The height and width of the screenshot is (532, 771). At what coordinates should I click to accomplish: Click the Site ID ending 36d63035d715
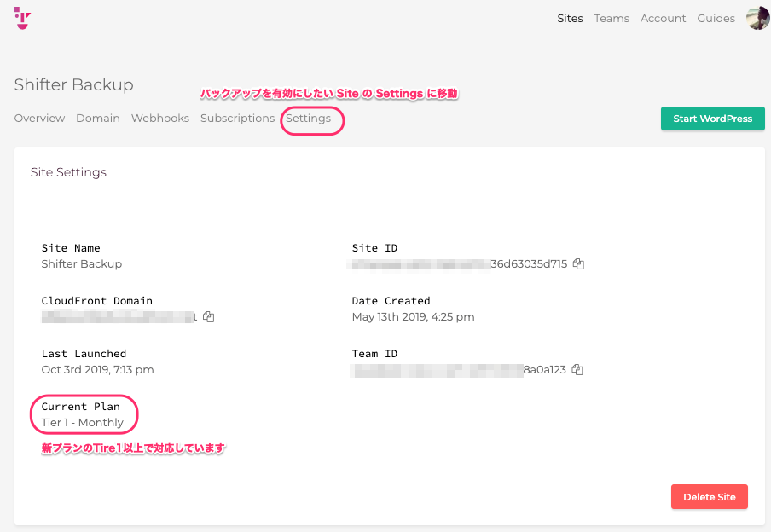click(457, 264)
